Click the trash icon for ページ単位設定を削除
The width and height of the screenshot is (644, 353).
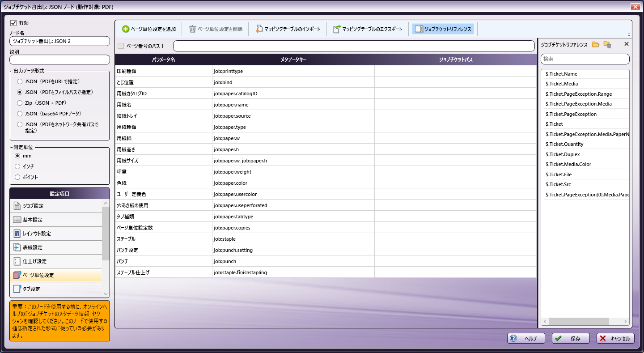pyautogui.click(x=192, y=29)
